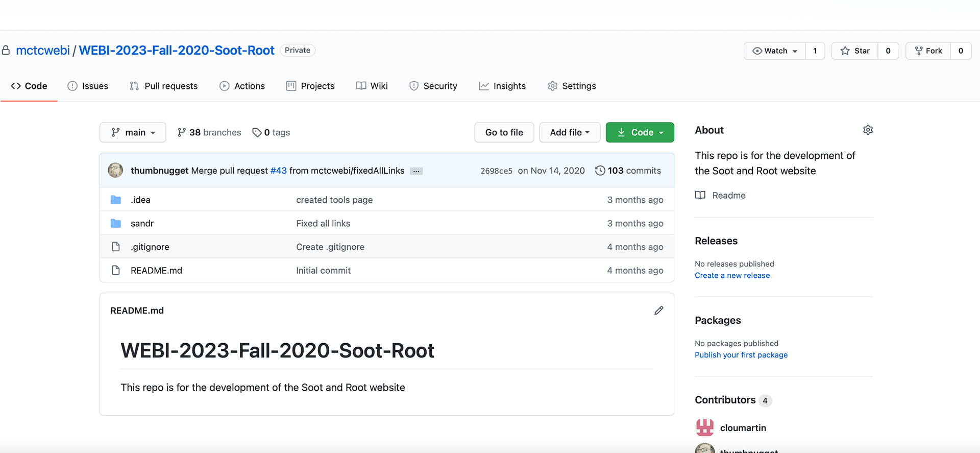Open cloumartin contributor profile name
Screen dimensions: 980x453
pyautogui.click(x=743, y=427)
